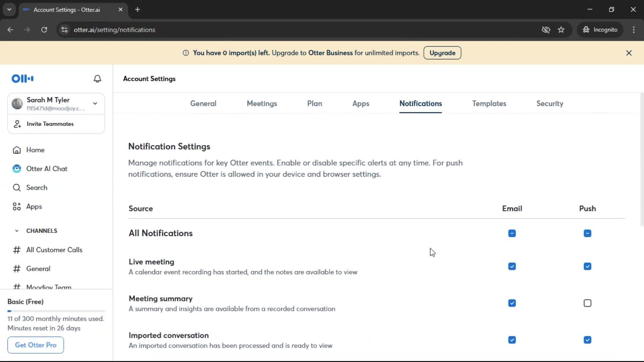
Task: Open a new browser tab
Action: click(138, 10)
